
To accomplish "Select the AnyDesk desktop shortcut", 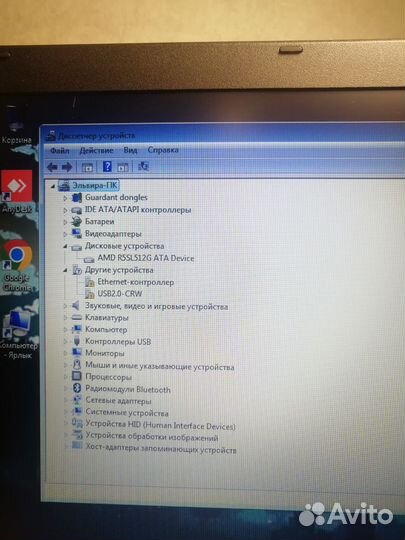I will (17, 191).
